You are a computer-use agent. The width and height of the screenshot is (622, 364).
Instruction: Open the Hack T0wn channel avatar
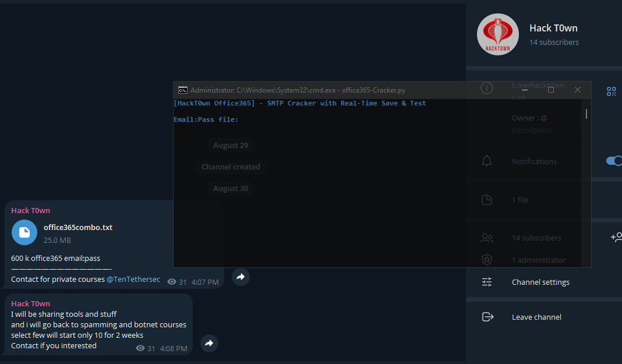[497, 34]
